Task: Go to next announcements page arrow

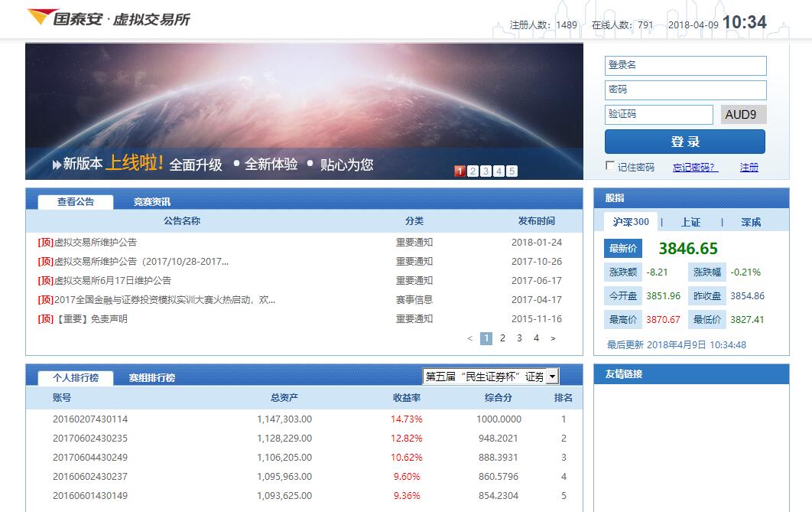Action: (553, 338)
